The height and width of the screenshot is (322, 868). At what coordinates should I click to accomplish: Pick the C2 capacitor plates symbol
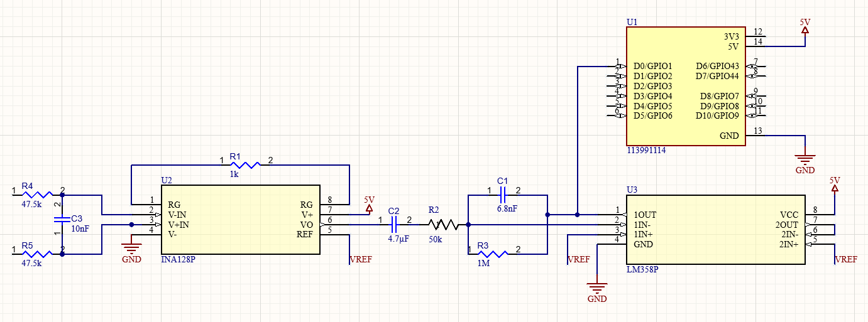point(395,224)
